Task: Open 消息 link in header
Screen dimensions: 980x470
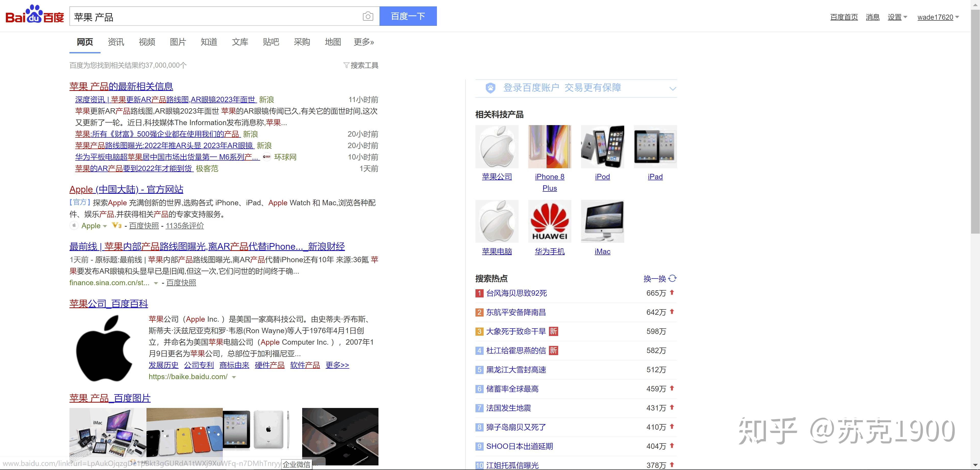Action: (x=872, y=17)
